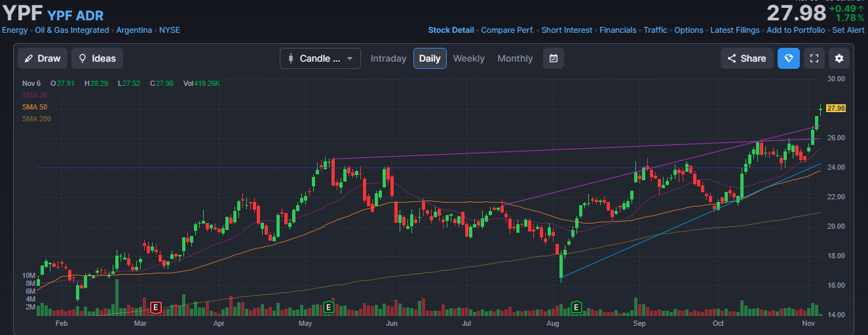
Task: Click the Add to Portfolio link
Action: (796, 30)
